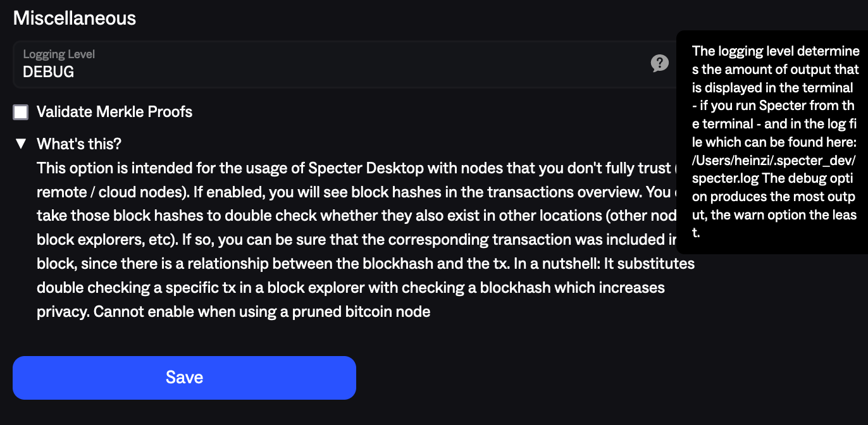This screenshot has height=425, width=868.
Task: Click the Logging Level help question mark icon
Action: pyautogui.click(x=660, y=63)
